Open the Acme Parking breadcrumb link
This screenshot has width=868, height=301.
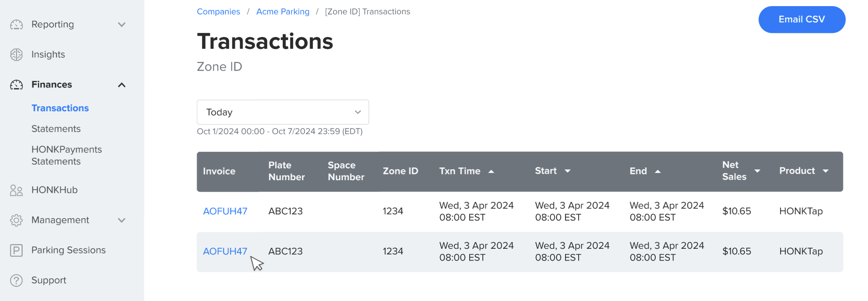283,11
